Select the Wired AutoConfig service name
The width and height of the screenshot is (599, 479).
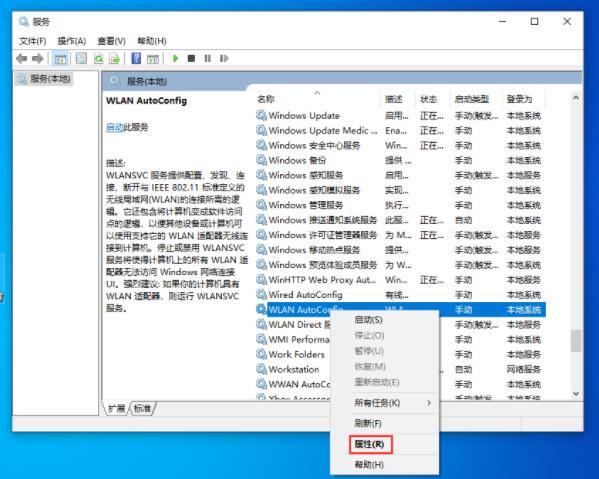(305, 295)
